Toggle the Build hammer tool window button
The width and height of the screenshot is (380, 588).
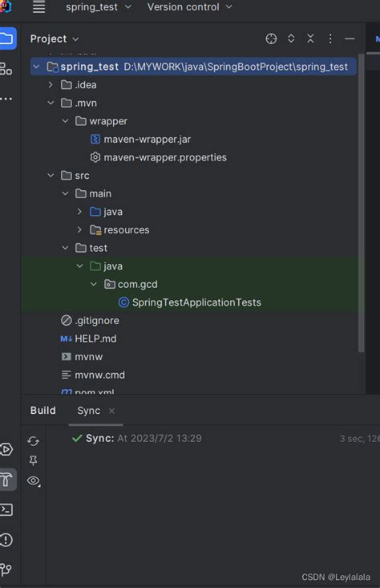click(x=6, y=480)
